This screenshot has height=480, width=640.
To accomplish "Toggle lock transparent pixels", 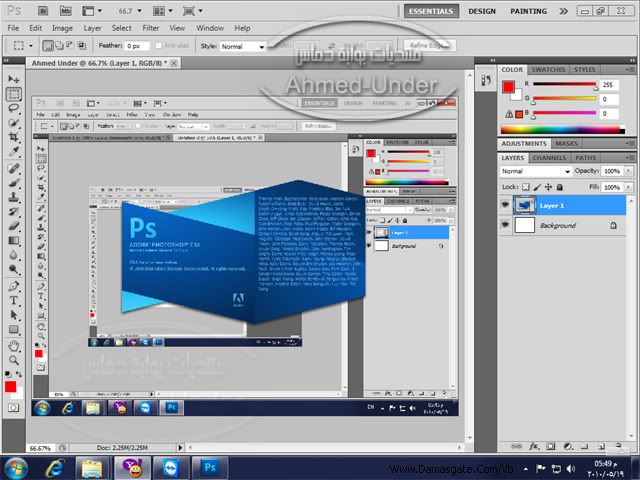I will pyautogui.click(x=526, y=187).
